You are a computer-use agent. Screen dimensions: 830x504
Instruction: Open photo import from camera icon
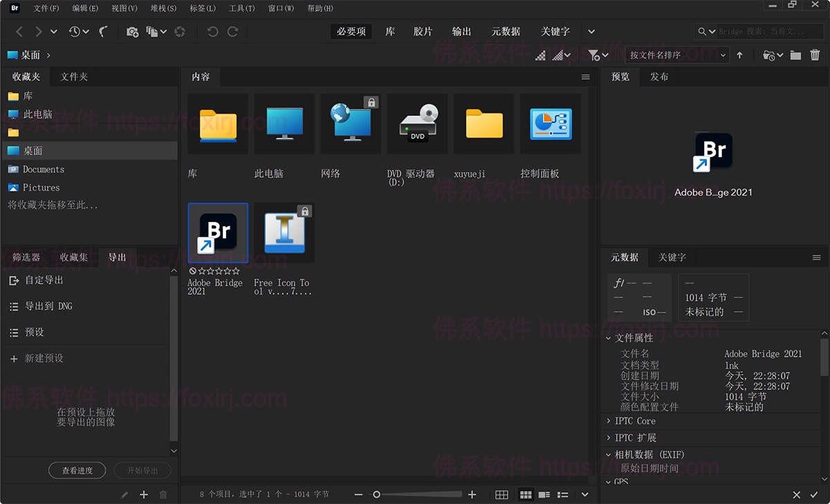coord(131,31)
